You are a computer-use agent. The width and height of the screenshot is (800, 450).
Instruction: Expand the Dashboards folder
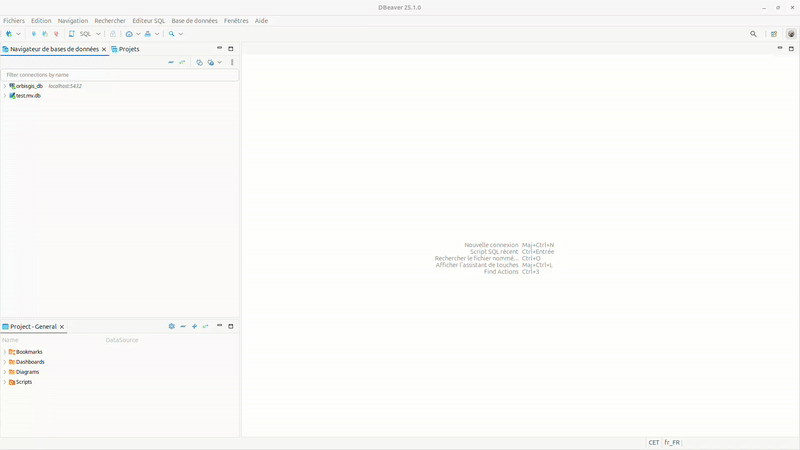(5, 362)
